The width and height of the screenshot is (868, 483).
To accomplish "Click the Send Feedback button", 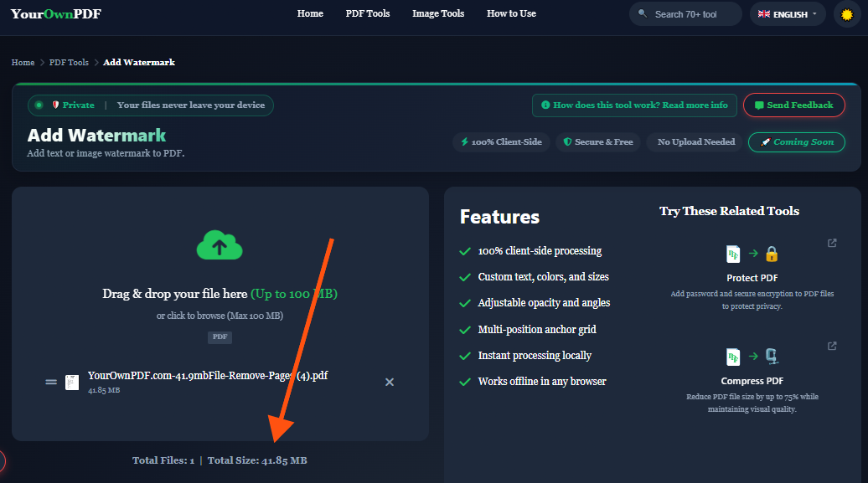I will click(793, 105).
